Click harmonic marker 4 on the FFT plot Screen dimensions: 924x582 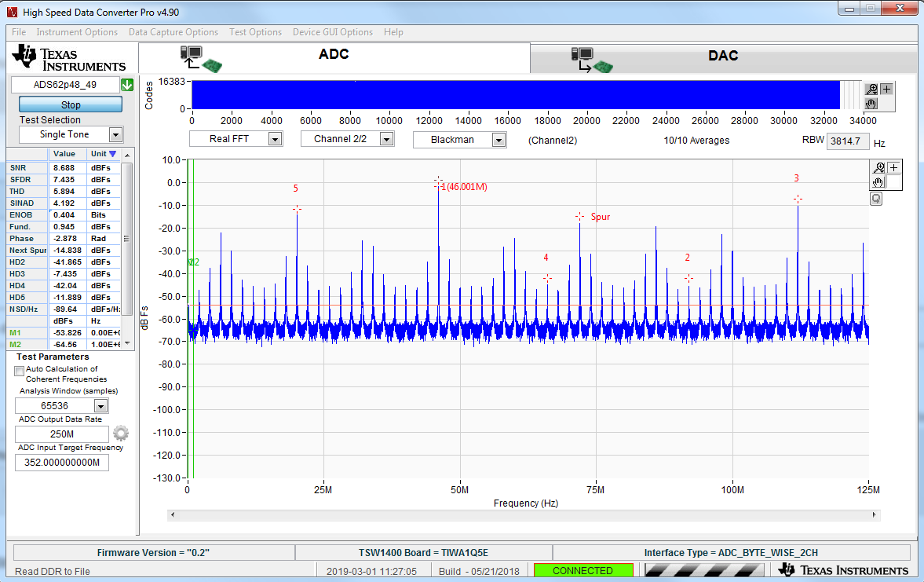click(x=547, y=278)
